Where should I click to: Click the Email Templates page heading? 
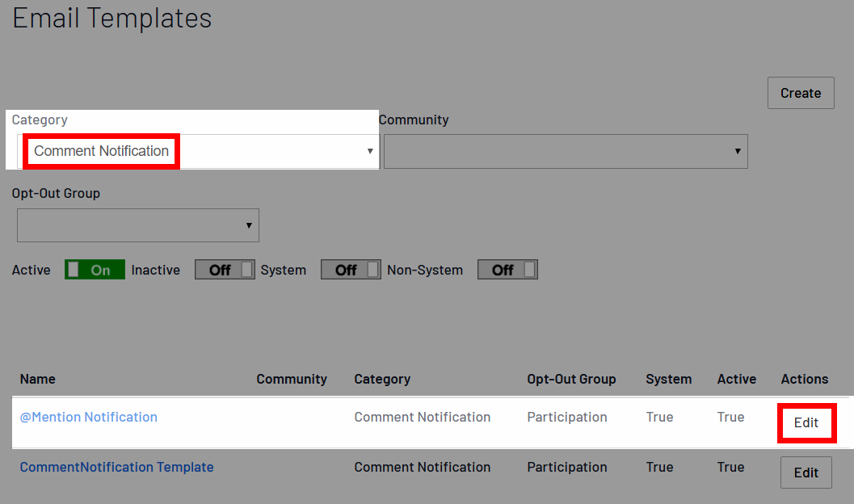pyautogui.click(x=111, y=18)
